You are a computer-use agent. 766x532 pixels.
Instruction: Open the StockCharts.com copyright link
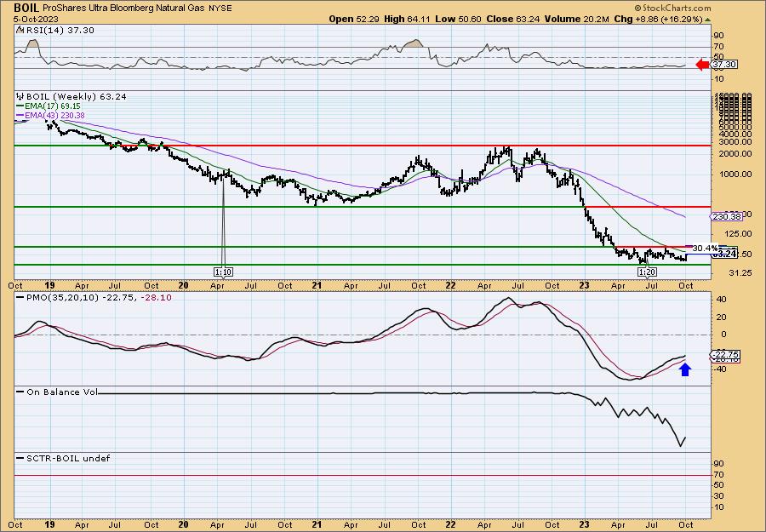[x=672, y=8]
